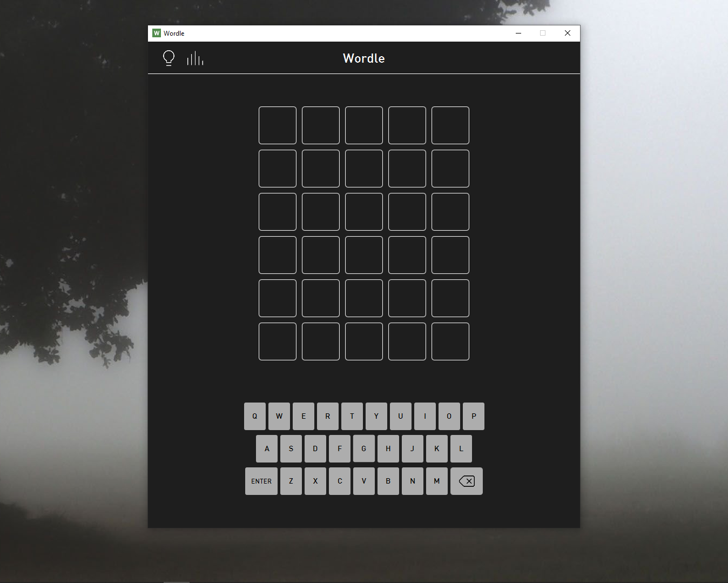The height and width of the screenshot is (583, 728).
Task: Click the Wordle title heading
Action: (x=363, y=58)
